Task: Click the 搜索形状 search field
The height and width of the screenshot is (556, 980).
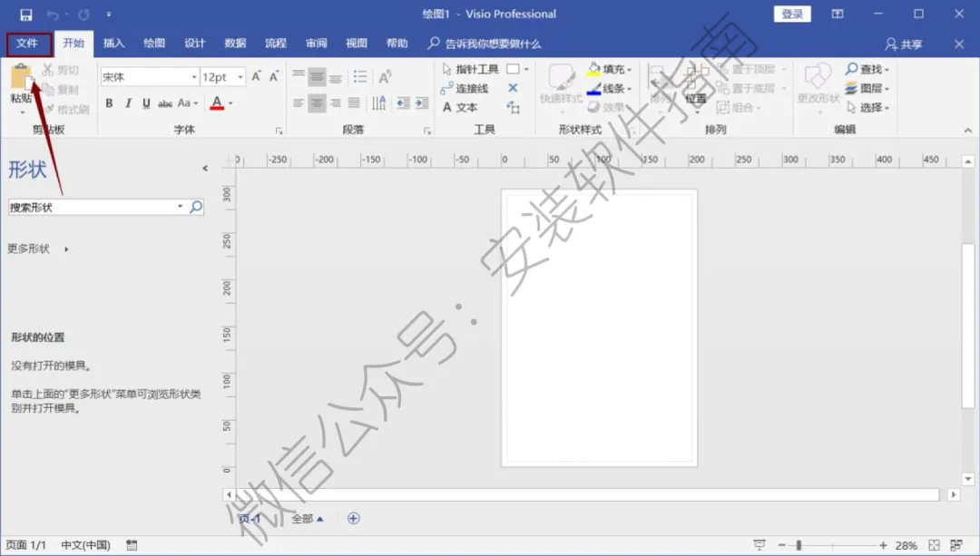Action: pyautogui.click(x=92, y=207)
